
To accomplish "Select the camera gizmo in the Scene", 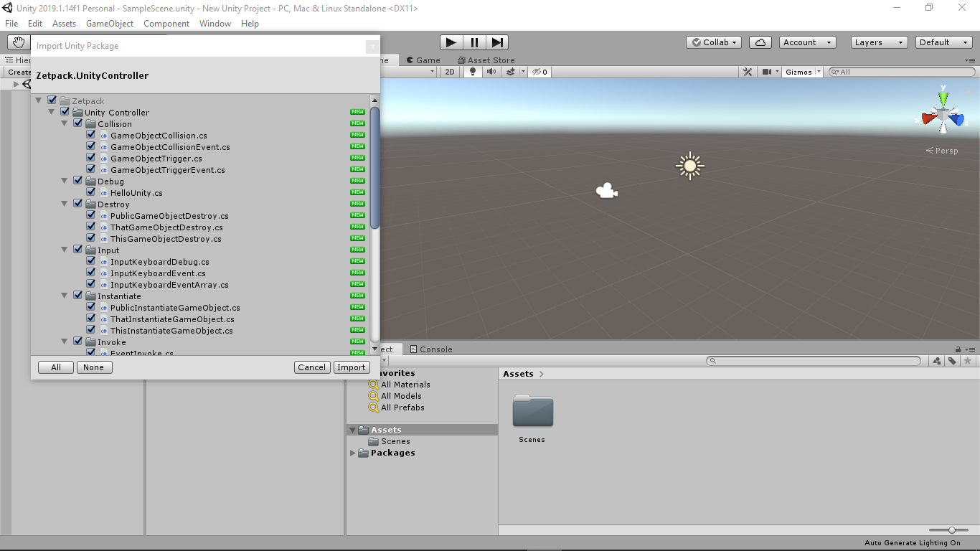I will [x=607, y=191].
